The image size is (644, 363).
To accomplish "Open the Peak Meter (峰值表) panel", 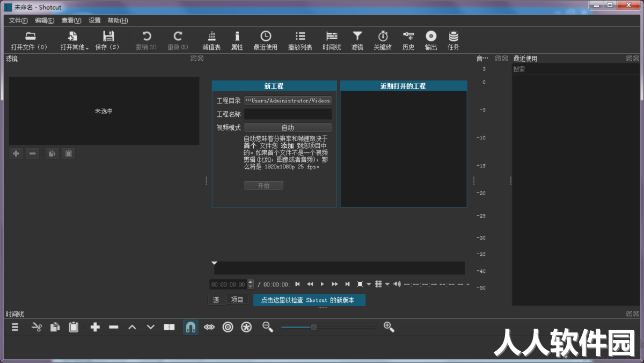I will click(211, 40).
